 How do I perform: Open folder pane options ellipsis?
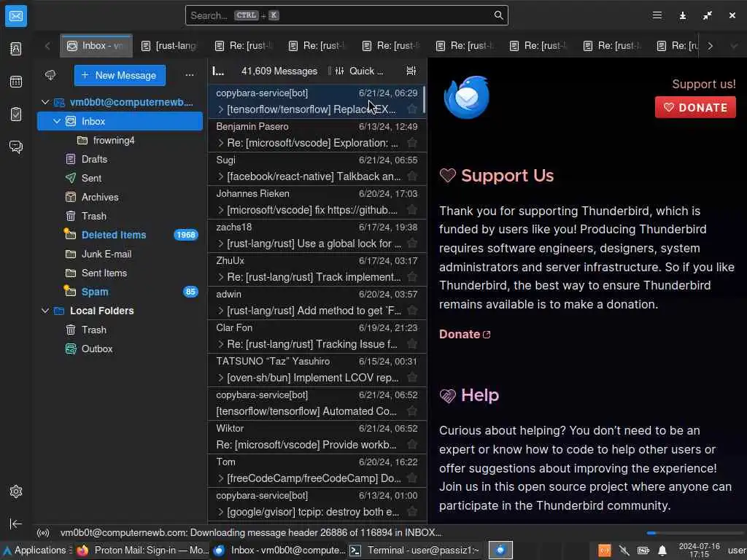190,75
